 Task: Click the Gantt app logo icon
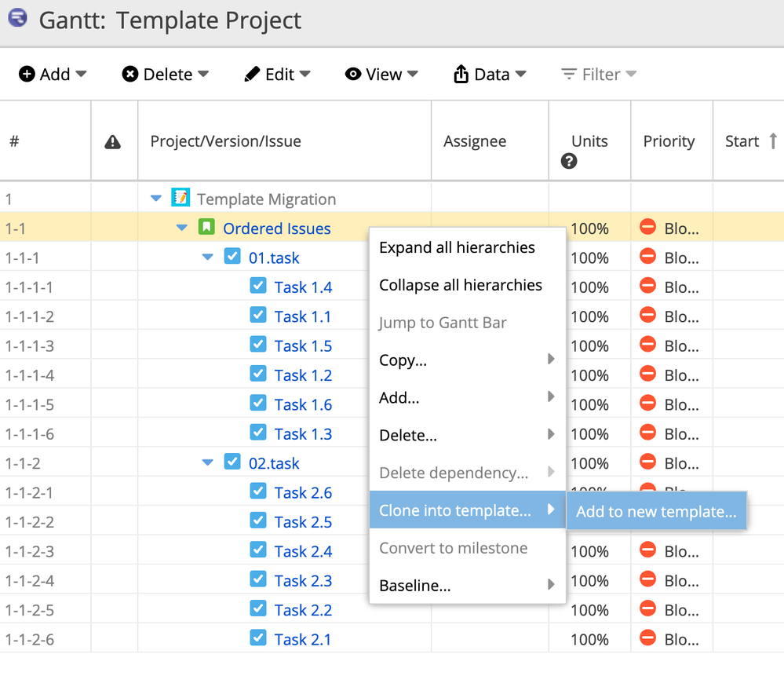pos(18,18)
